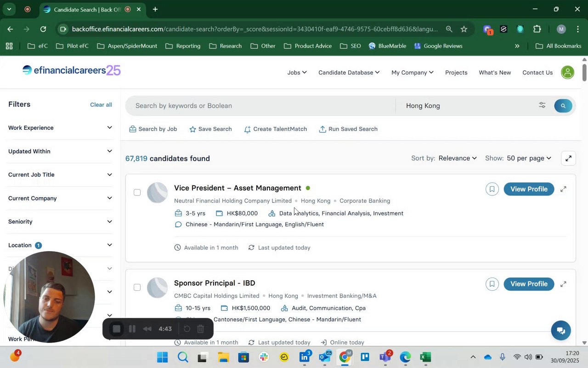Viewport: 588px width, 368px height.
Task: Go to Projects
Action: point(456,73)
